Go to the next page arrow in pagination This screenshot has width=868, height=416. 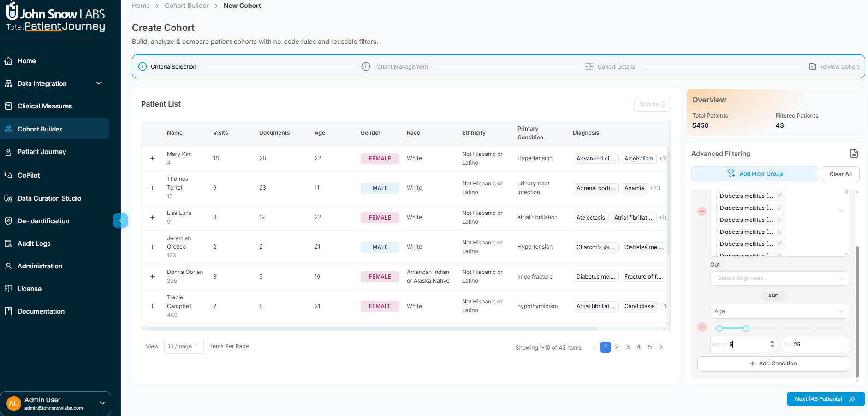click(661, 347)
